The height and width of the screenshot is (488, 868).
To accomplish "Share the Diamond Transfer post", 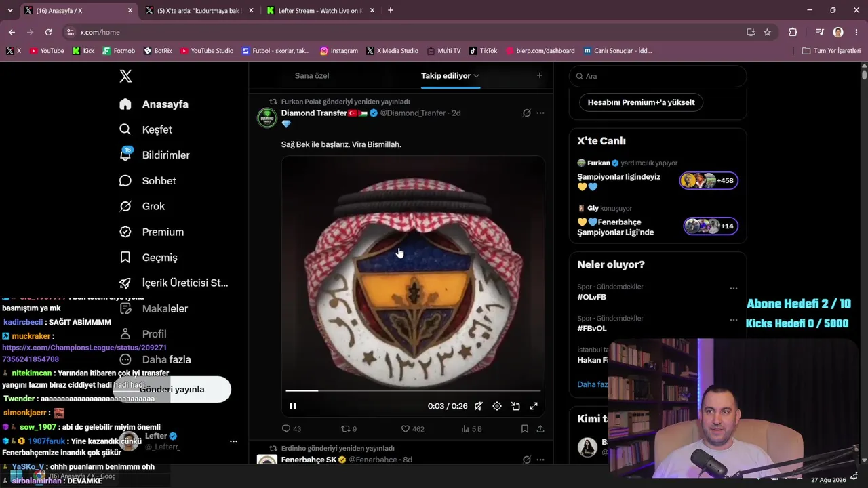I will [x=540, y=428].
